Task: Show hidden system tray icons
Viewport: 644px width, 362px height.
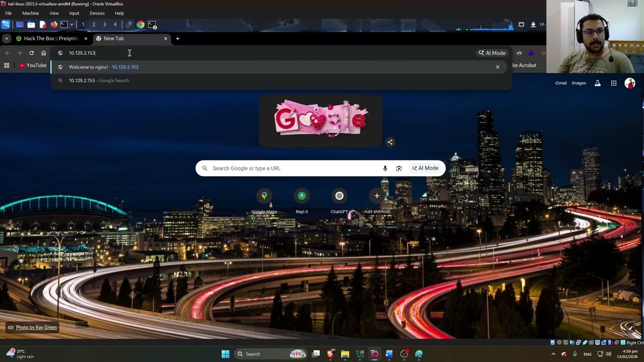Action: pyautogui.click(x=553, y=354)
